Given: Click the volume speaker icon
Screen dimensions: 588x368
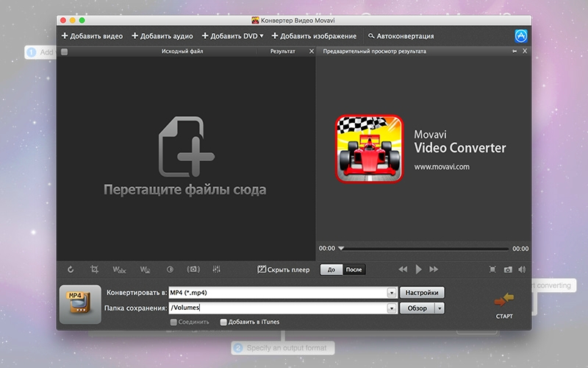Looking at the screenshot, I should point(522,269).
